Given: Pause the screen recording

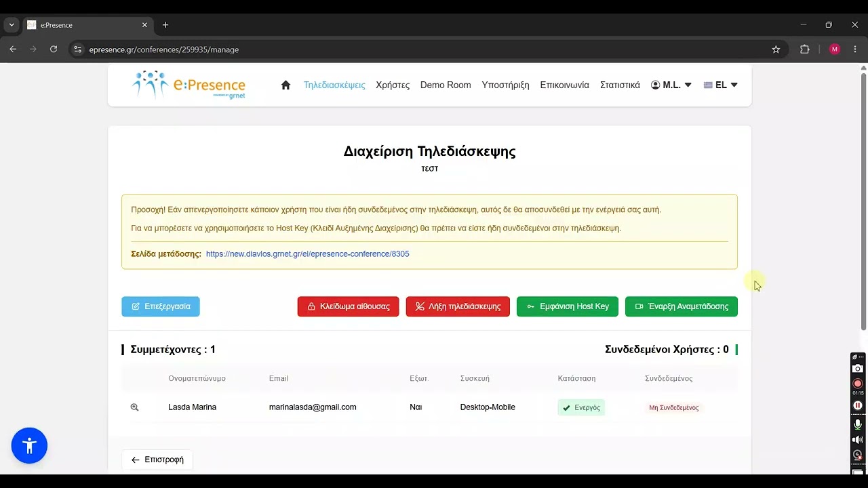Looking at the screenshot, I should point(858,405).
